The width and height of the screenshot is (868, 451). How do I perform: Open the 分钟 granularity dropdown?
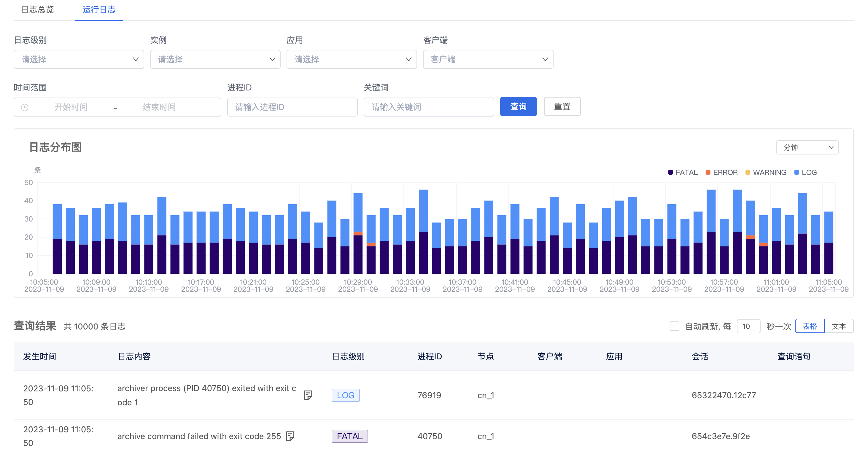pyautogui.click(x=807, y=148)
